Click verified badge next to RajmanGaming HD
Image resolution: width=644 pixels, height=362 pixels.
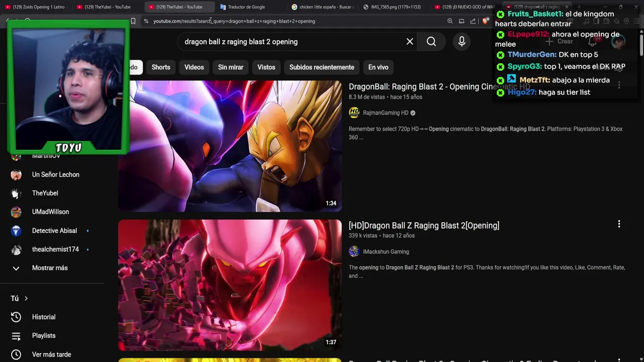click(x=413, y=113)
